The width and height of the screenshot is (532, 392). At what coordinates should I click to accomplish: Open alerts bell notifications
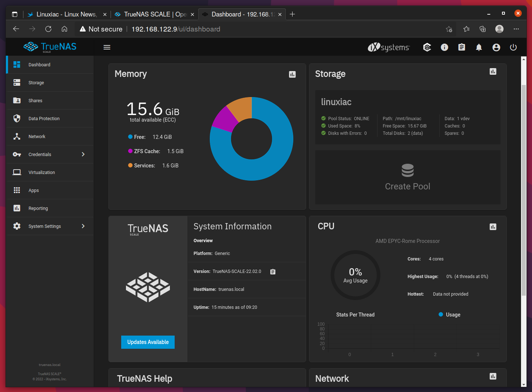point(479,47)
